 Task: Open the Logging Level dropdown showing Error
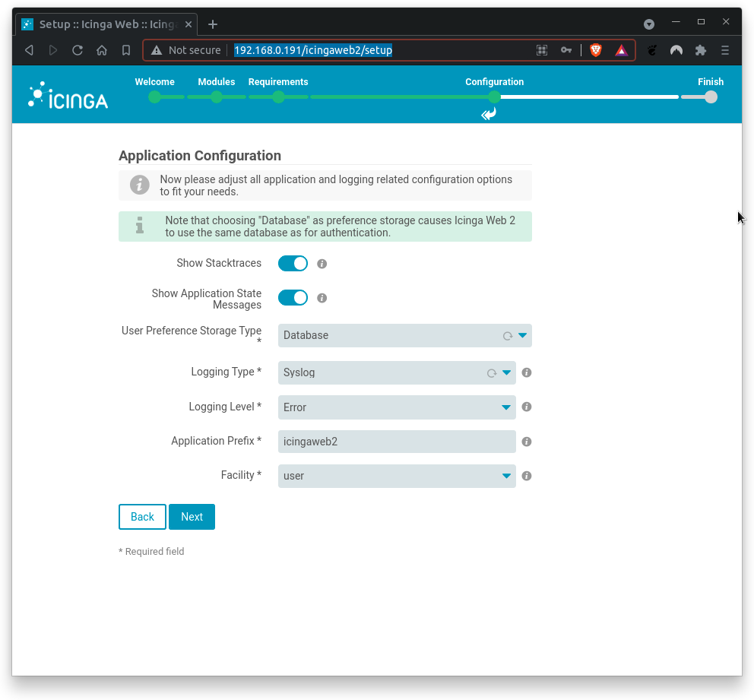pos(505,407)
